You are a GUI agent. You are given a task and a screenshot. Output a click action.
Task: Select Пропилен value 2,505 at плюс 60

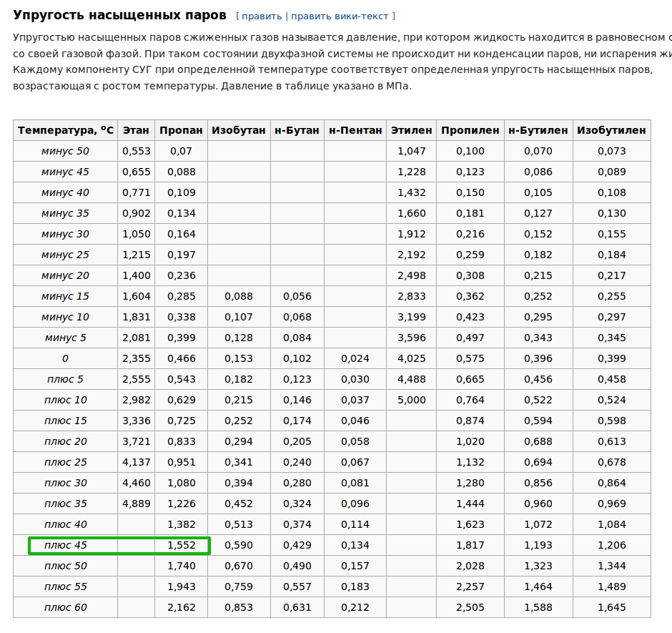(x=470, y=608)
